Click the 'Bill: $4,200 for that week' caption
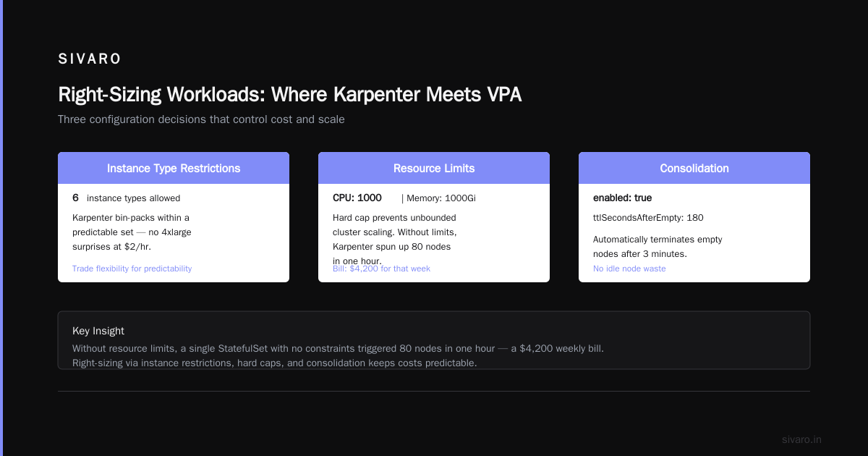This screenshot has width=868, height=456. (381, 269)
